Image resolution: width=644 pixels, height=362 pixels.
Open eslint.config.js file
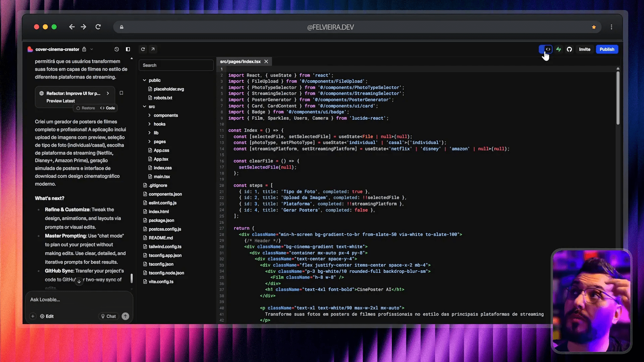coord(162,203)
